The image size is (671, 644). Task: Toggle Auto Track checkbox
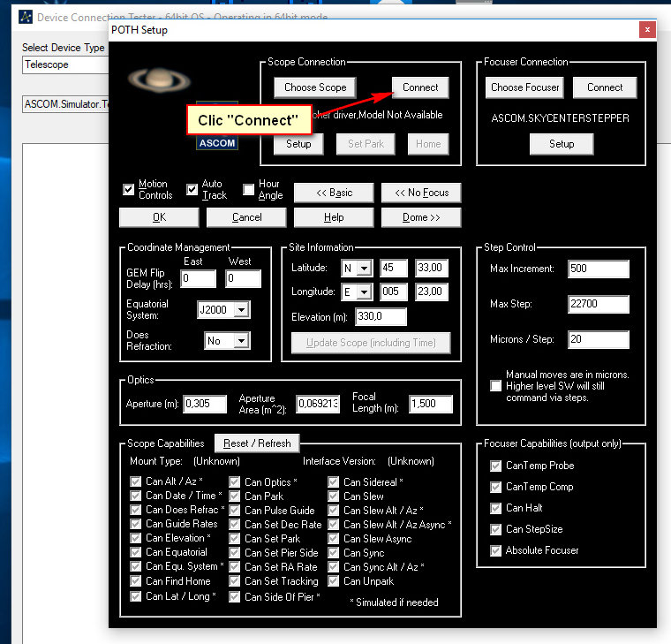click(192, 189)
